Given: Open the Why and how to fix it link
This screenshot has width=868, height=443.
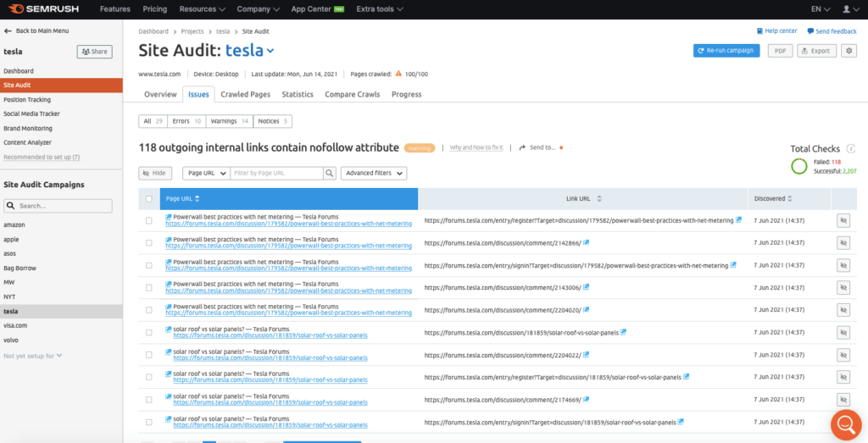Looking at the screenshot, I should point(476,147).
